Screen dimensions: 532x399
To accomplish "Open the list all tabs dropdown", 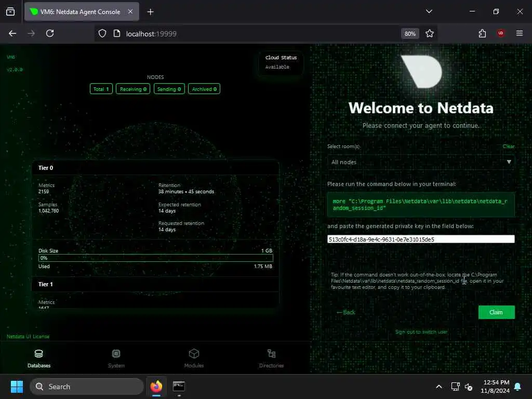I will coord(429,11).
